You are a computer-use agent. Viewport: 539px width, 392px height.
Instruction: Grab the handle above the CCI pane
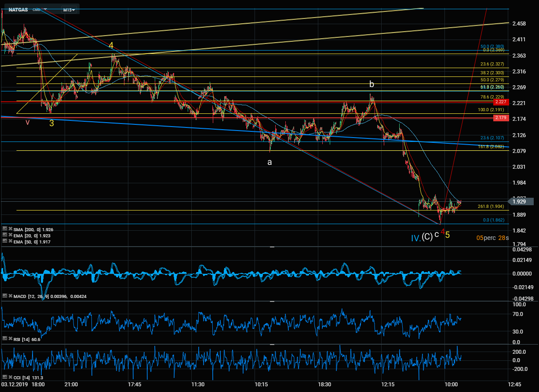[272, 344]
